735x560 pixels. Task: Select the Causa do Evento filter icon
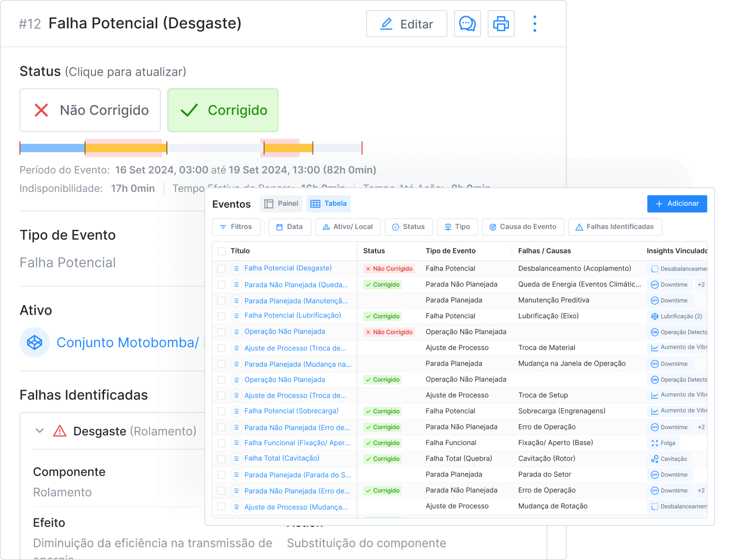[x=493, y=227]
